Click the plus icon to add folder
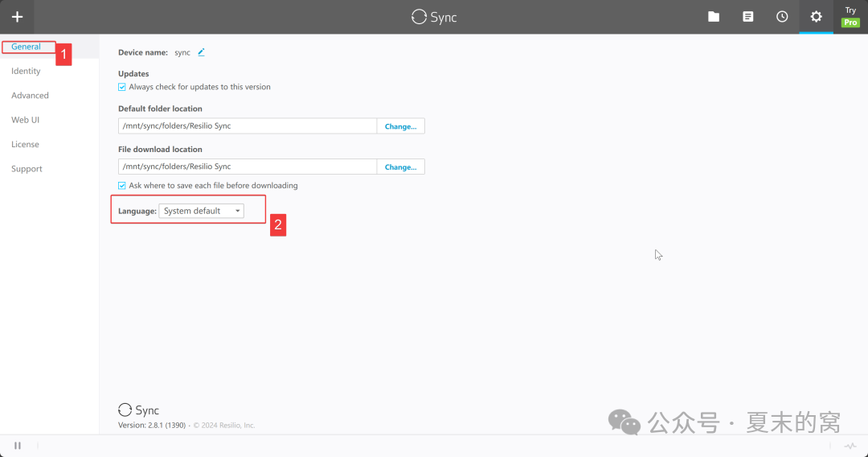Screen dimensions: 868x457 [17, 17]
